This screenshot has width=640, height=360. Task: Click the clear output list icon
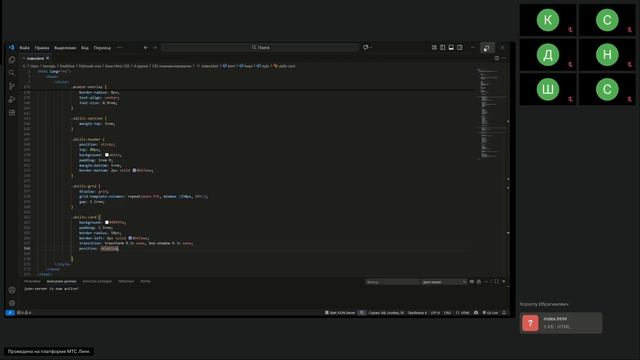click(x=471, y=282)
